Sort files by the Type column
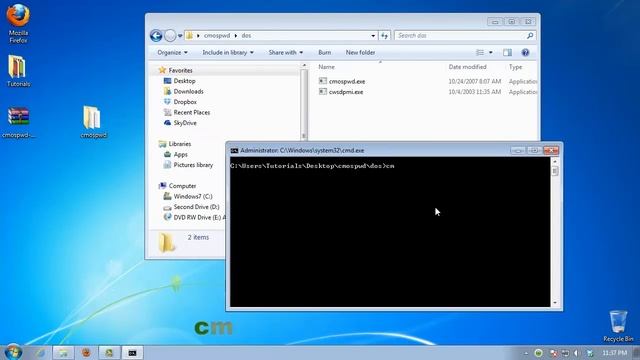The image size is (640, 360). (516, 67)
